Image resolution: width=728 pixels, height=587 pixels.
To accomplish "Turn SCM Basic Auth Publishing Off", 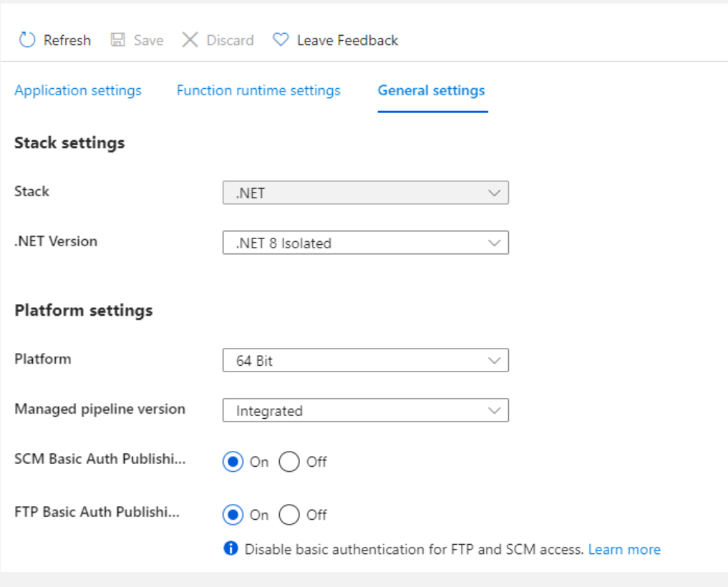I will [289, 462].
